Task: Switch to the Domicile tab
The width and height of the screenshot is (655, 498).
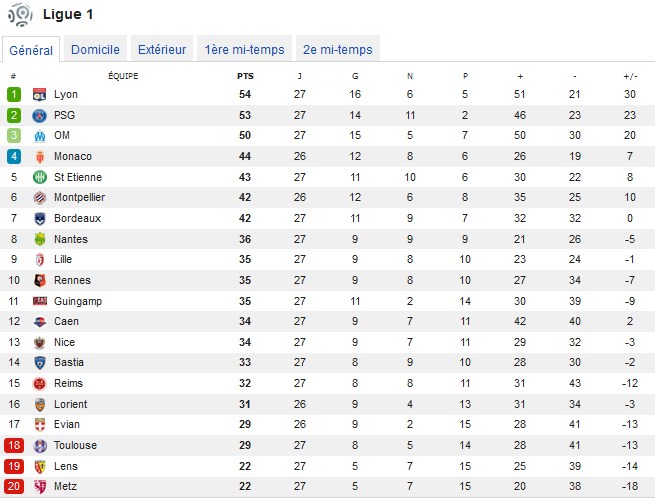Action: tap(95, 49)
